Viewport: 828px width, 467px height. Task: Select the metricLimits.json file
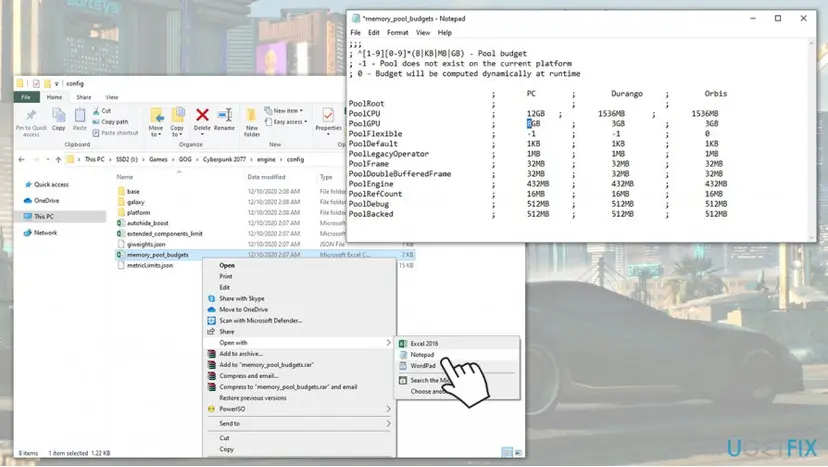click(x=149, y=265)
